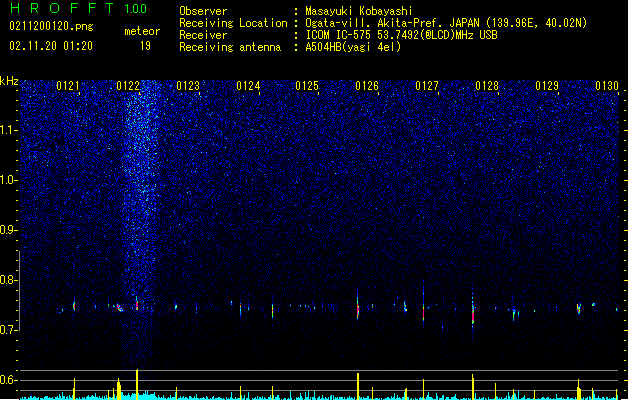
Task: Click time marker 0128
Action: [x=487, y=86]
